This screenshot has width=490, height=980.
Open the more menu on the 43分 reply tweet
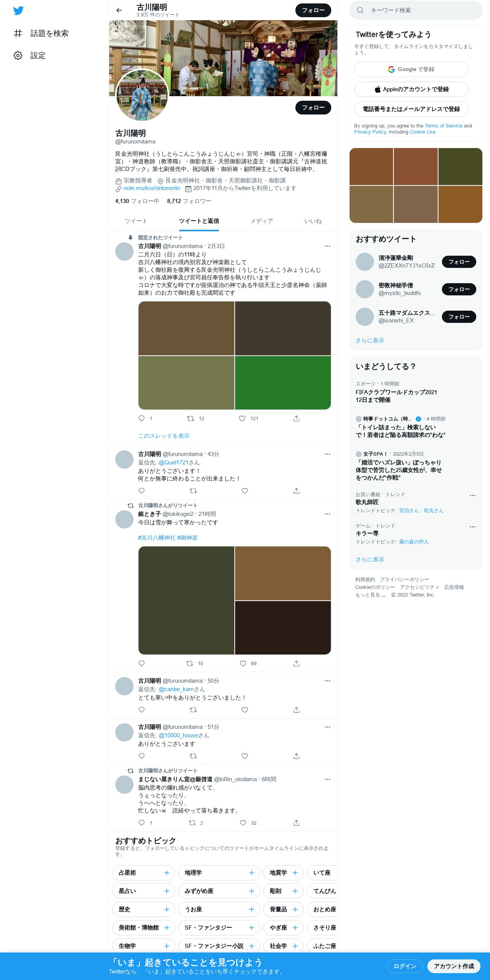327,454
